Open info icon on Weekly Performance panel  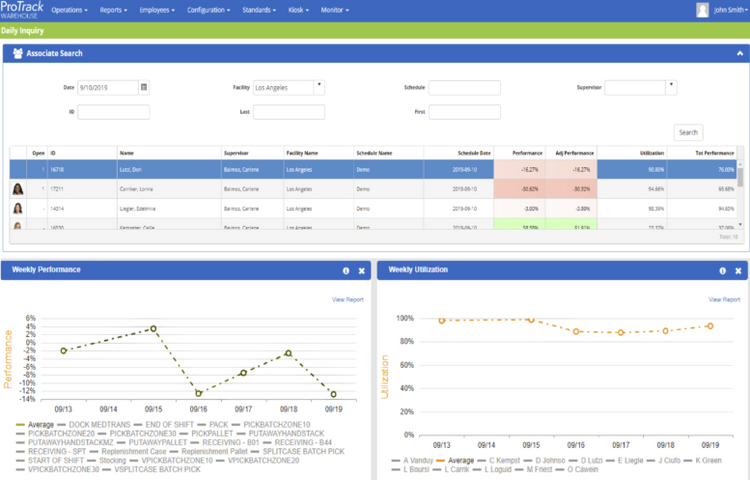click(346, 271)
